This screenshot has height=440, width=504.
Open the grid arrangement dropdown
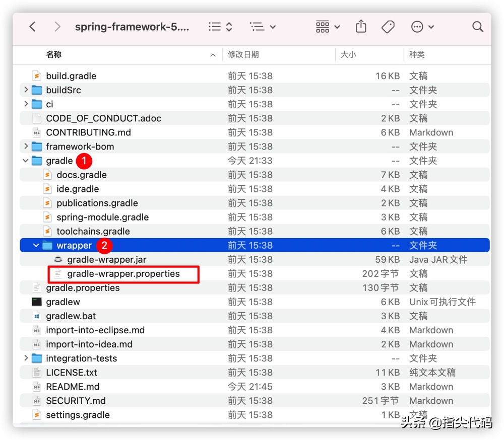328,27
